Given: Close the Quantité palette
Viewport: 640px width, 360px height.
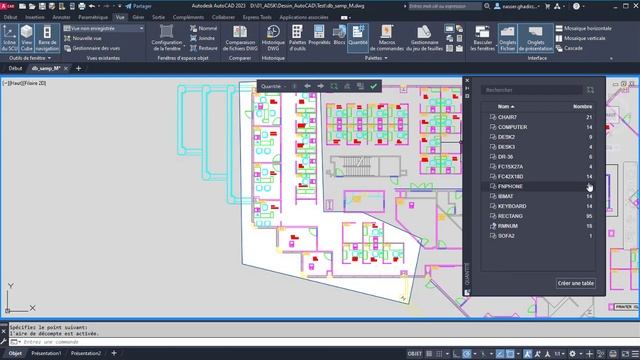Looking at the screenshot, I should point(467,81).
